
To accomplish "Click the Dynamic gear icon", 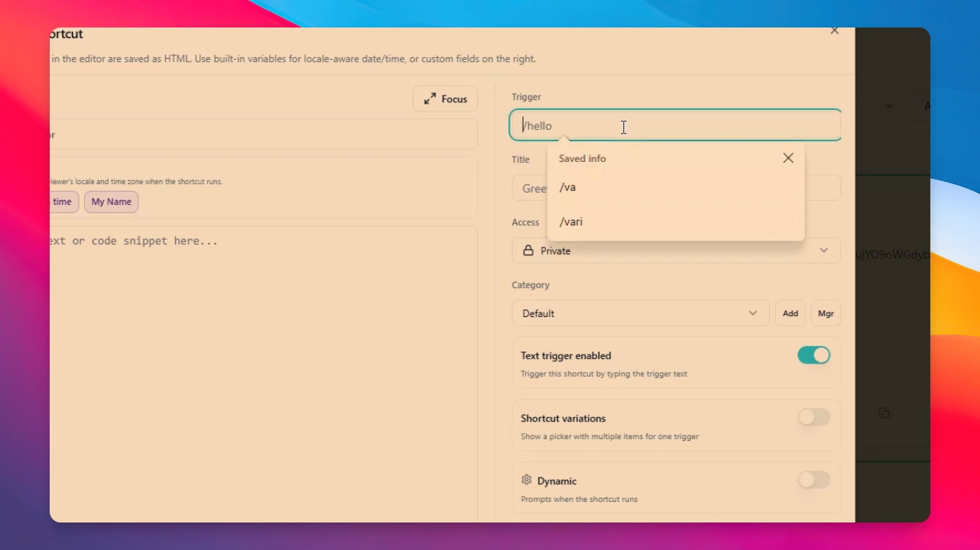I will [527, 480].
